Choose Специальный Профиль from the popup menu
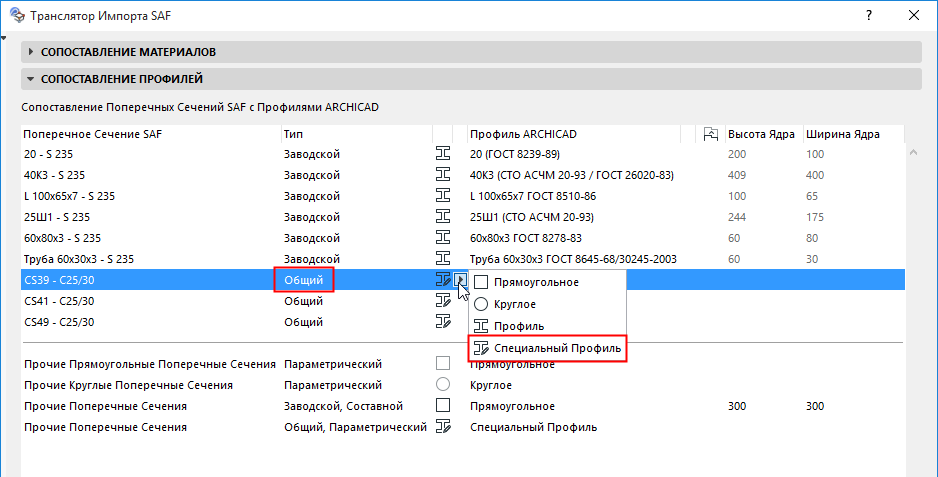The width and height of the screenshot is (938, 477). tap(547, 348)
